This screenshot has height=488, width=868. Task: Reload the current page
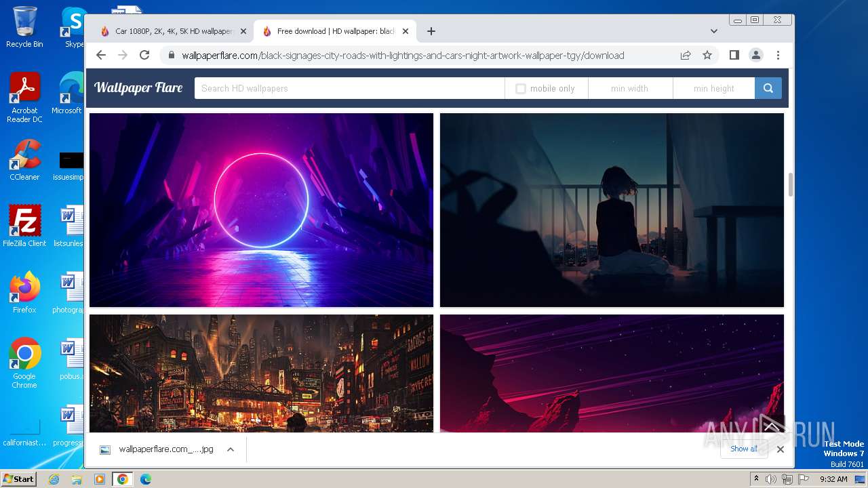(144, 55)
